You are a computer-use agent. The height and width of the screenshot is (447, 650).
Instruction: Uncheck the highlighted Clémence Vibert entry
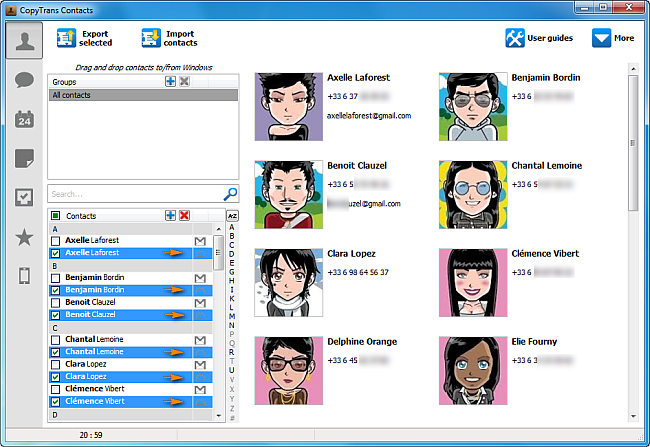(x=55, y=401)
